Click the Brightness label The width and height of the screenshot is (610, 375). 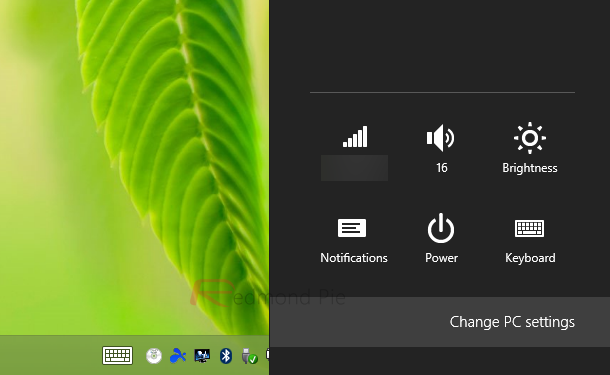click(529, 168)
